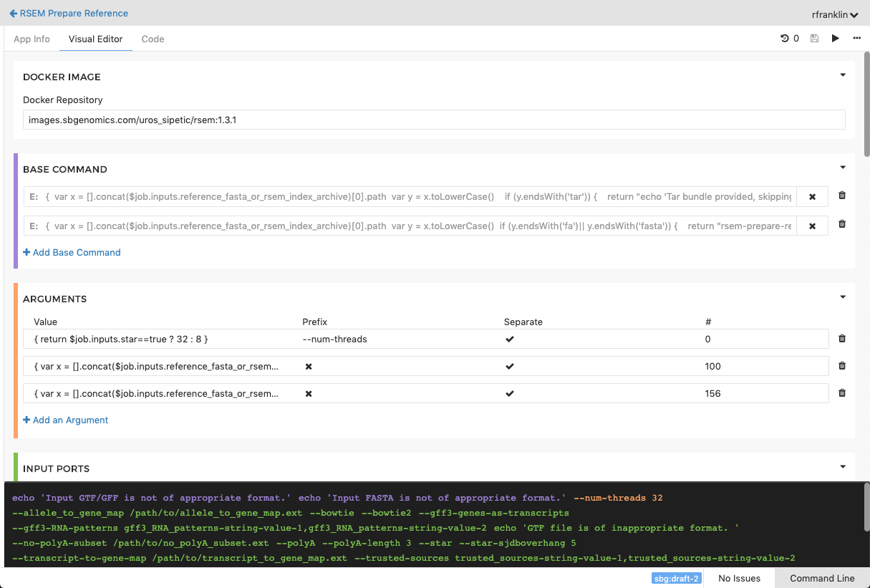This screenshot has height=588, width=870.
Task: Click the Prefix x mark in row 100
Action: click(x=309, y=366)
